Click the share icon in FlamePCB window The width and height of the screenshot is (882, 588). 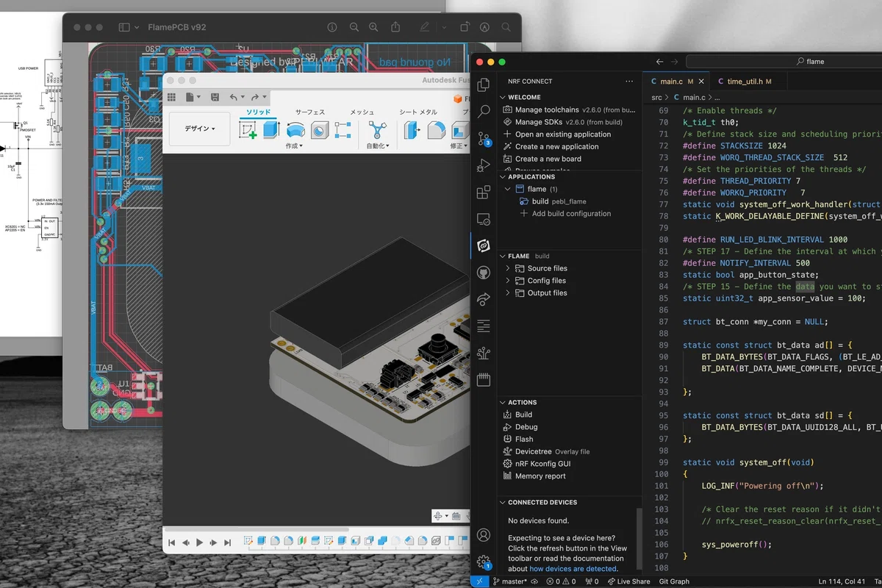[395, 27]
